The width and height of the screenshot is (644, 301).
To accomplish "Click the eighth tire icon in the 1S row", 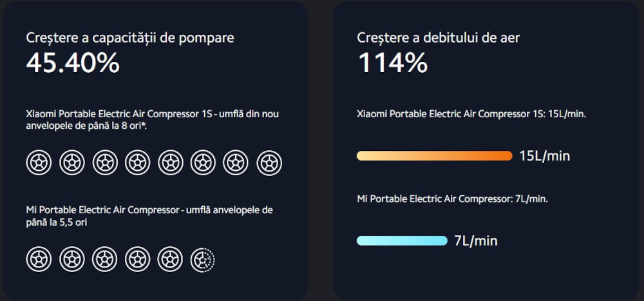I will [269, 163].
